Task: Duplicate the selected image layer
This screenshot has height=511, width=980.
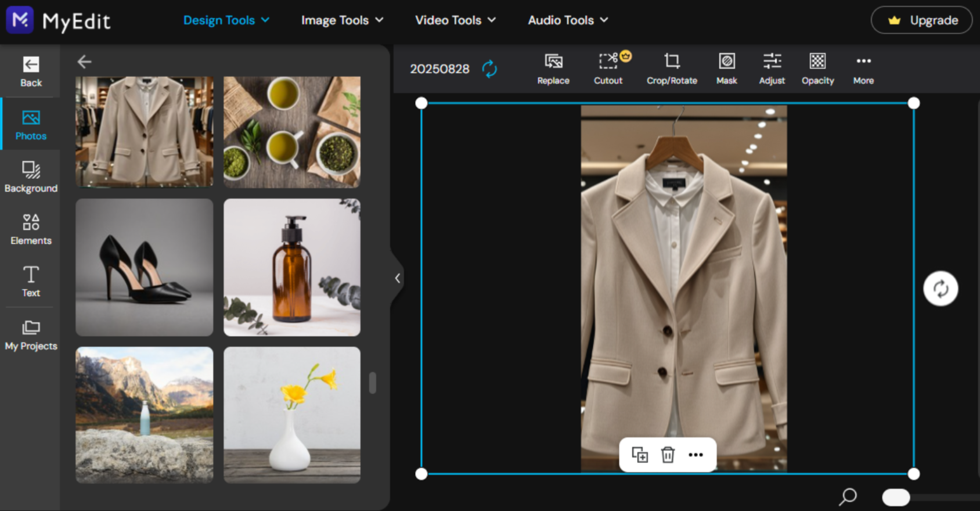Action: (639, 455)
